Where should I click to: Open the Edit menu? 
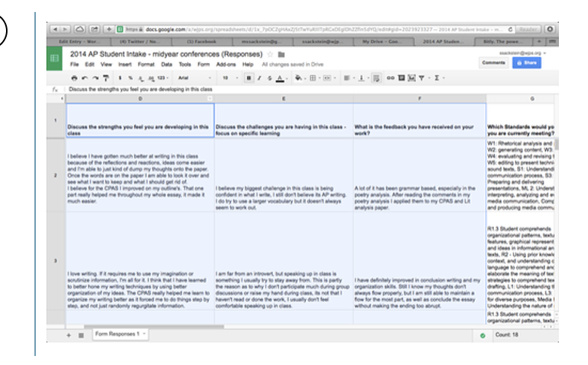point(89,65)
